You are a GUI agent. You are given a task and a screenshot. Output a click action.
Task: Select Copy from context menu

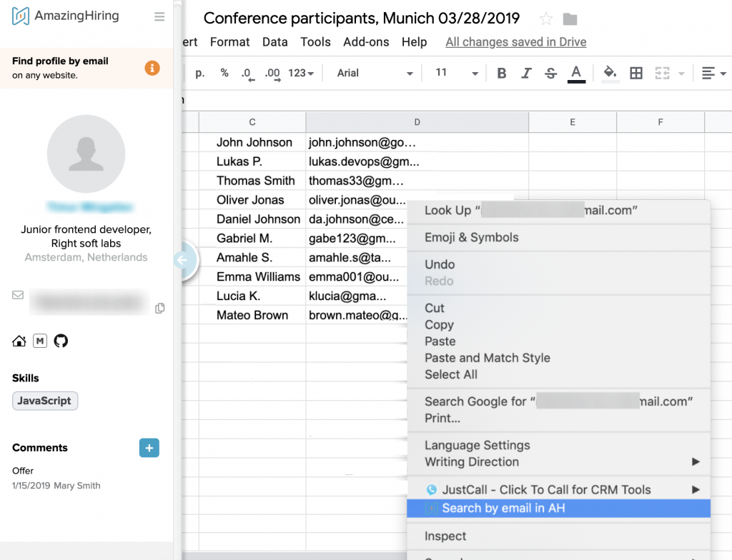coord(558,325)
